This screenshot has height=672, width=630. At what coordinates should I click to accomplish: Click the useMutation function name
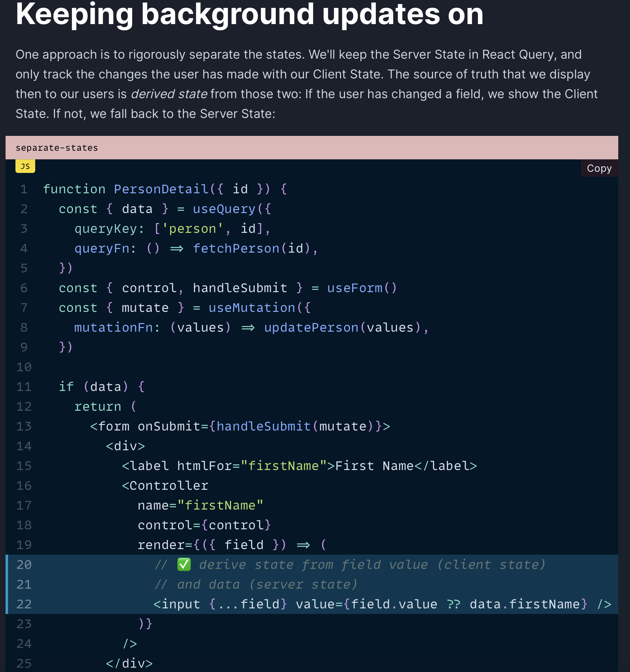coord(252,308)
